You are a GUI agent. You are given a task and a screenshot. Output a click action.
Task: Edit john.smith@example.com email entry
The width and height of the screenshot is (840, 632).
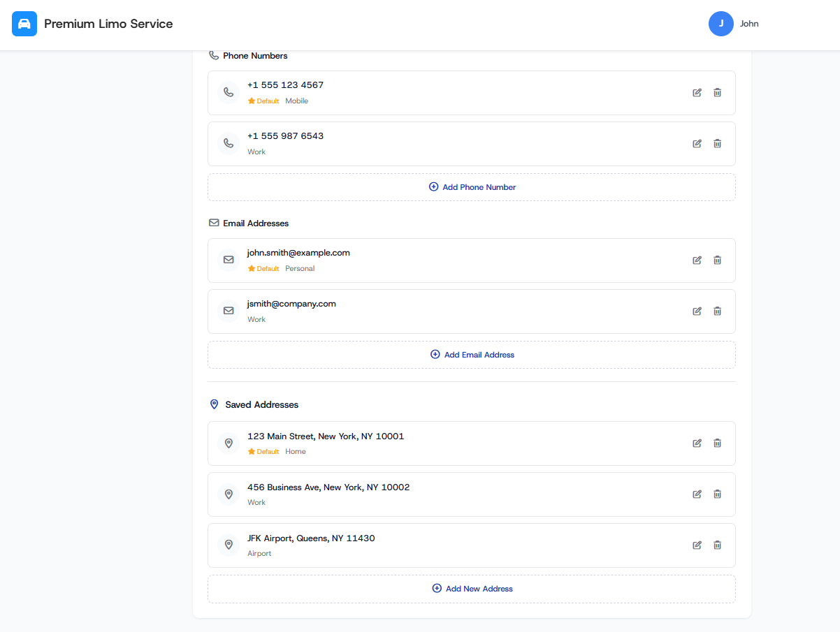pos(697,260)
